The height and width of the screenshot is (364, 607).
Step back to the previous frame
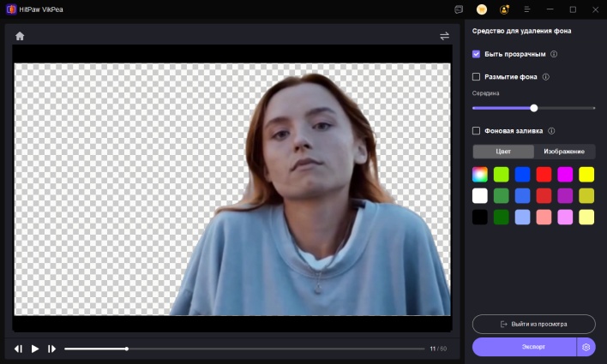(18, 349)
